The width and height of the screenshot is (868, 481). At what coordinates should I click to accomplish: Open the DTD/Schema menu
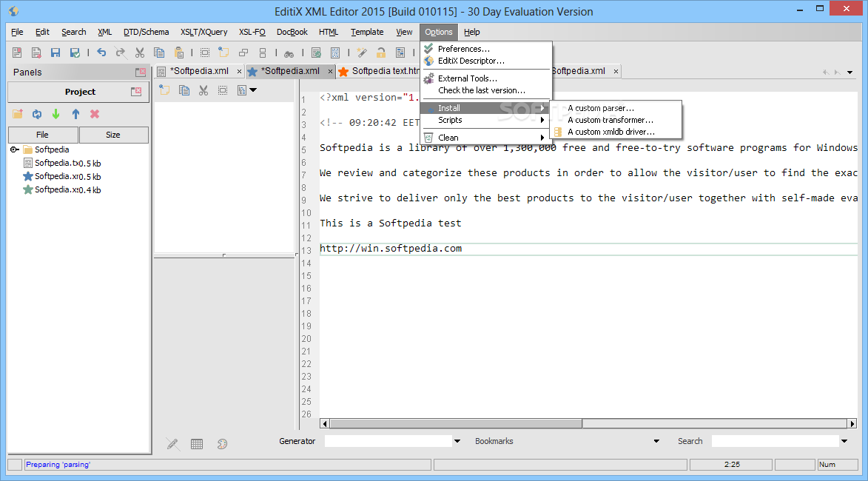146,32
